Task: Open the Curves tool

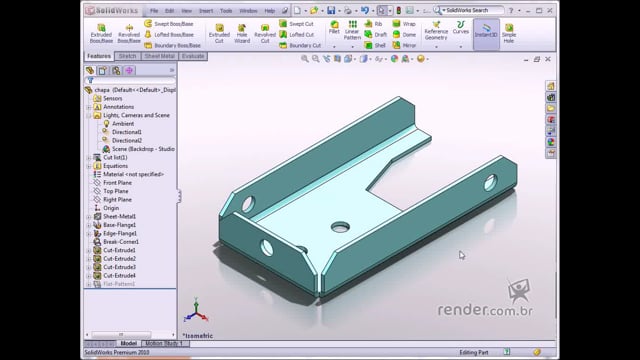Action: tap(460, 27)
